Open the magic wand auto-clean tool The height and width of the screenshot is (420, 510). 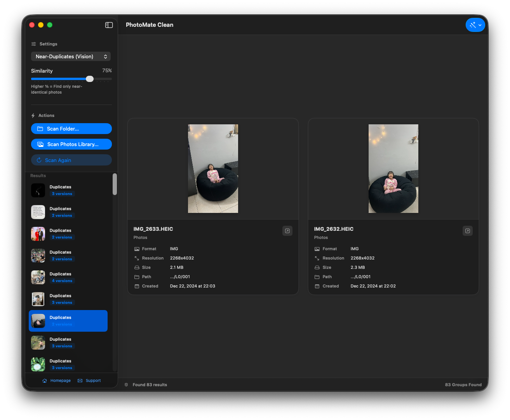(473, 24)
